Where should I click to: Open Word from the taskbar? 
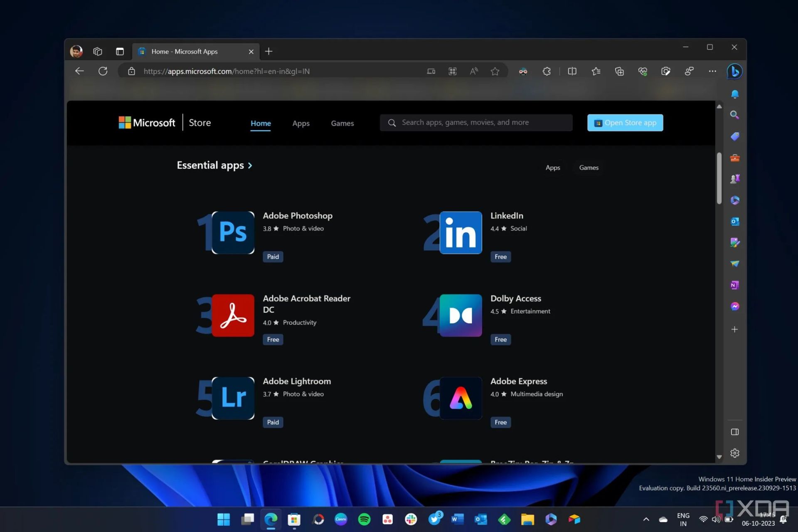pos(458,520)
